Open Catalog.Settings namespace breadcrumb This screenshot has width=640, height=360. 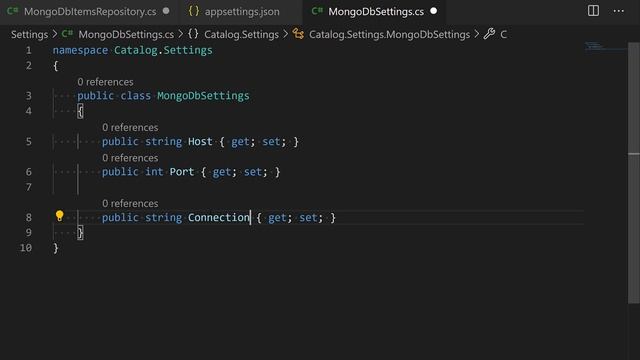[241, 35]
